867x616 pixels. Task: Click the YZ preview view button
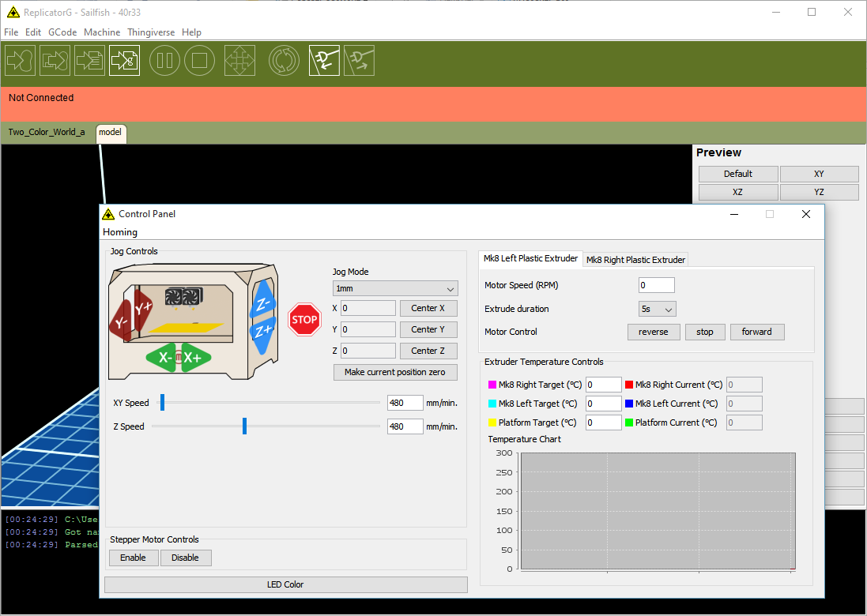click(819, 192)
